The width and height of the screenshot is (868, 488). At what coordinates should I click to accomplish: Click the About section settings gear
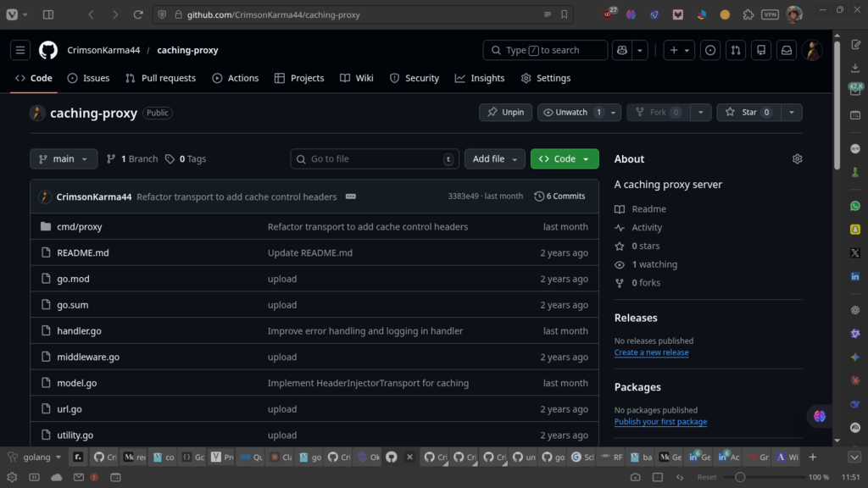pyautogui.click(x=797, y=159)
